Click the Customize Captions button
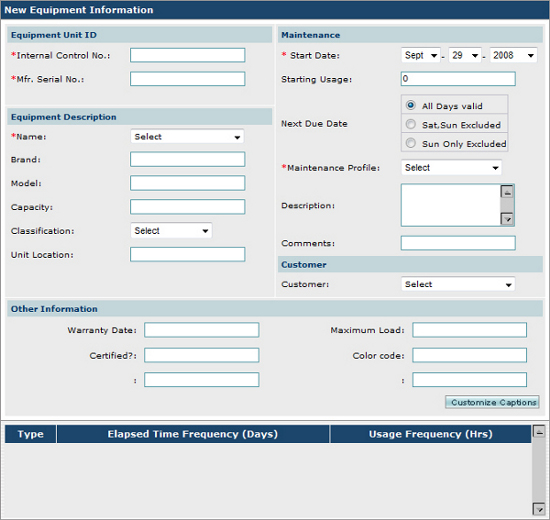The width and height of the screenshot is (550, 520). (x=492, y=402)
